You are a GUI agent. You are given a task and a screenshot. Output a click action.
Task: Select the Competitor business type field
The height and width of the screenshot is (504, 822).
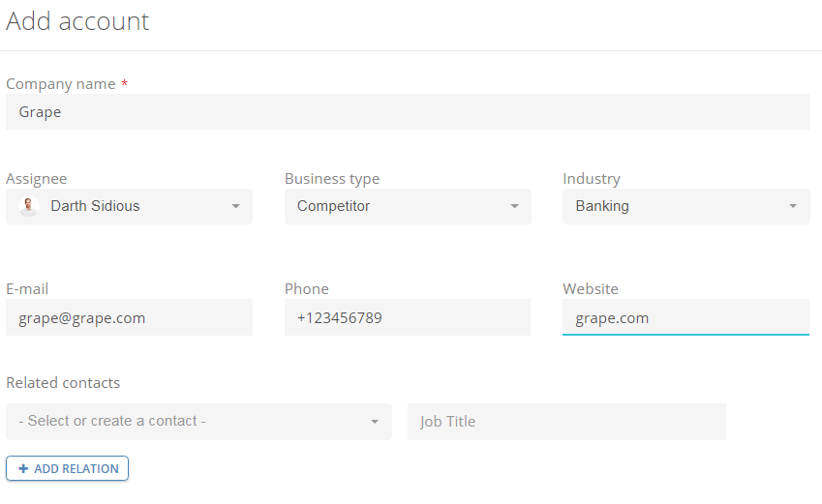pos(408,206)
